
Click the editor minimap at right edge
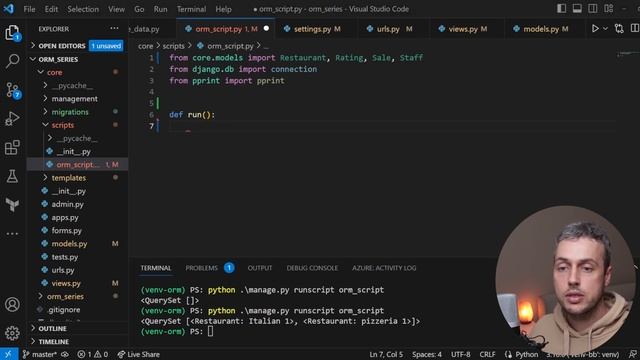[627, 54]
